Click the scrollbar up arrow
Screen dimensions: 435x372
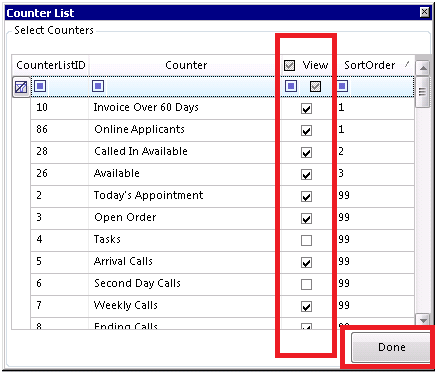(x=423, y=68)
